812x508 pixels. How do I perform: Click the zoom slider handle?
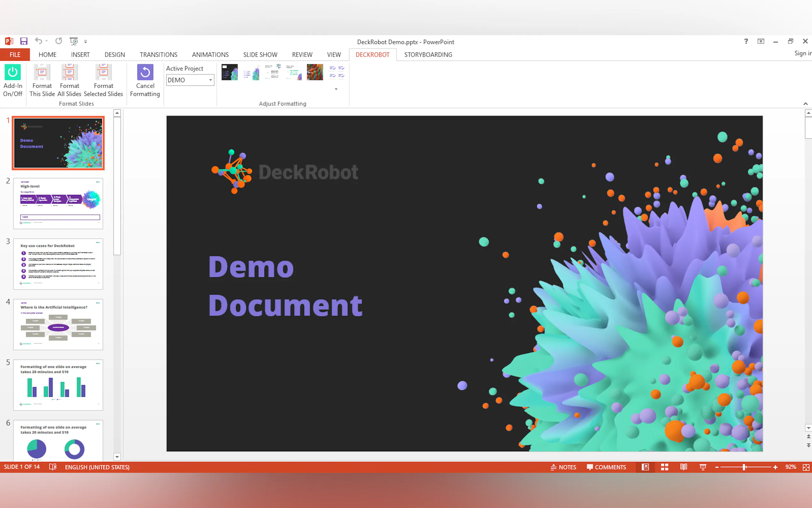744,467
